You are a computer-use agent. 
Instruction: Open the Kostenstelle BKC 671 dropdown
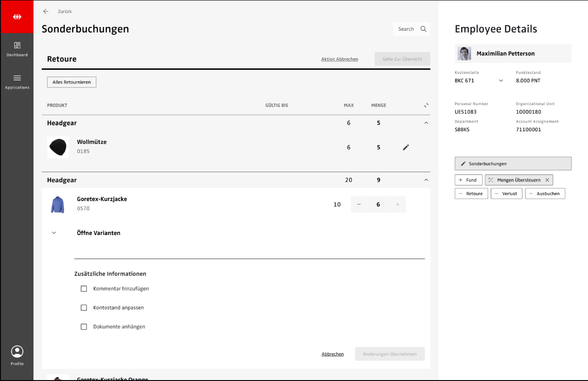[501, 81]
